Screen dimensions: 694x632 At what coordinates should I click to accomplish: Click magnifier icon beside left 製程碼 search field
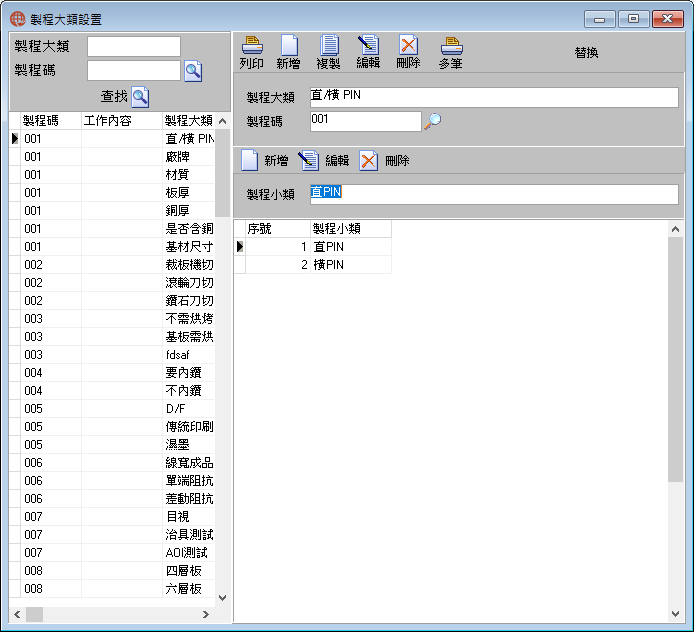point(193,71)
